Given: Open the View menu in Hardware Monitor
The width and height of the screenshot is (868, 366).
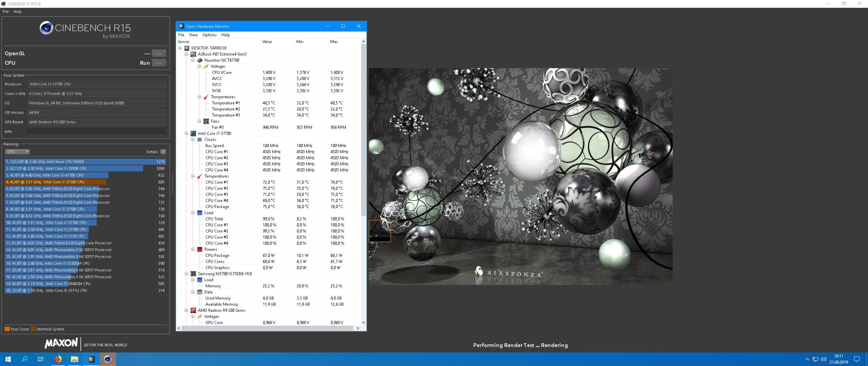Looking at the screenshot, I should click(193, 35).
